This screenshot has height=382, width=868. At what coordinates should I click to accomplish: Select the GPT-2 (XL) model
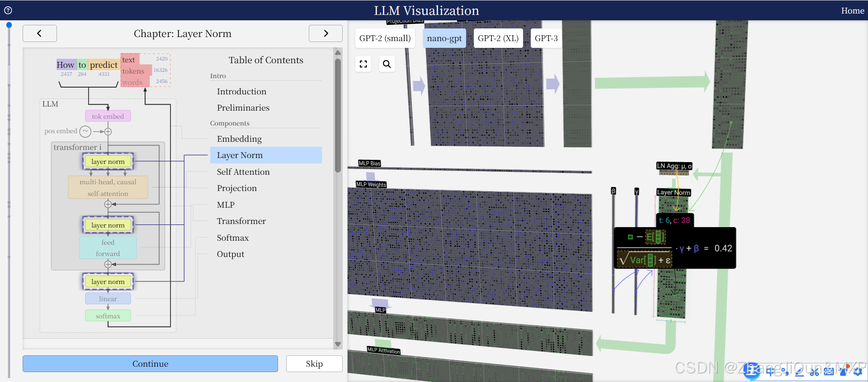(498, 38)
